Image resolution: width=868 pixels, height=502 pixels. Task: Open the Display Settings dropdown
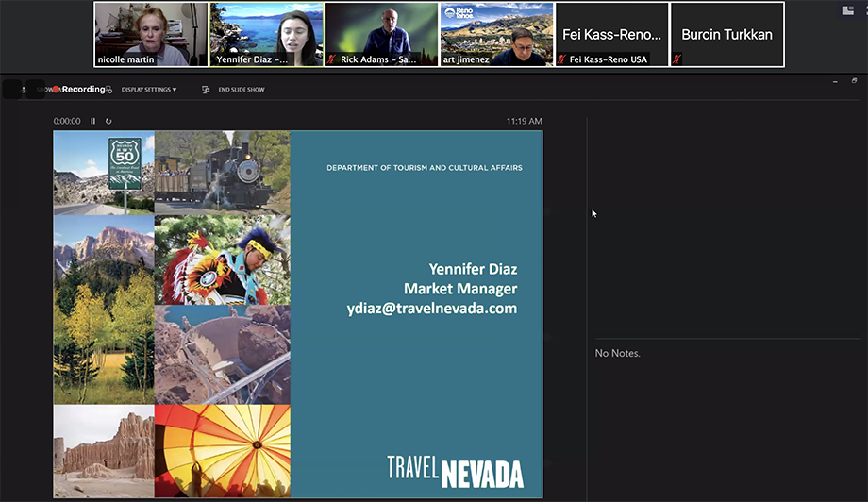point(149,90)
